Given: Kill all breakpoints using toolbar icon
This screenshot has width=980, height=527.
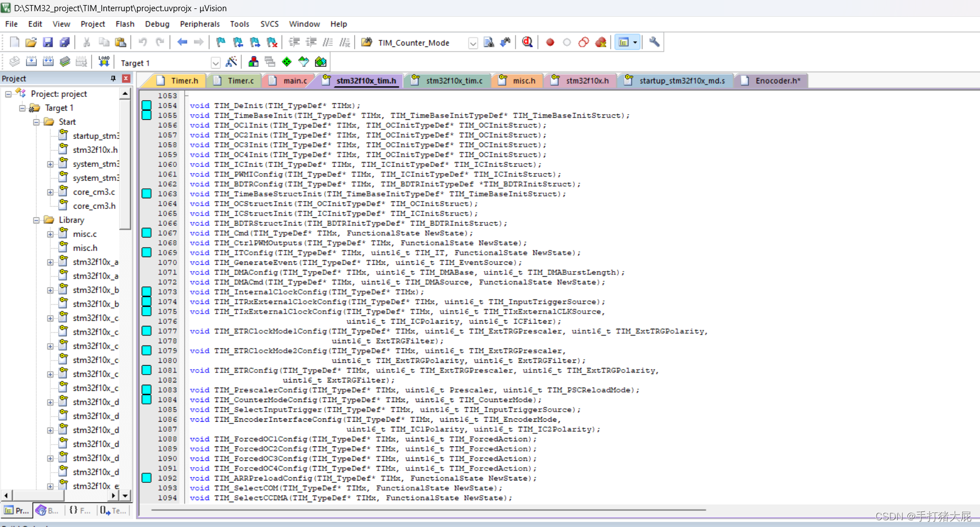Looking at the screenshot, I should click(x=601, y=42).
